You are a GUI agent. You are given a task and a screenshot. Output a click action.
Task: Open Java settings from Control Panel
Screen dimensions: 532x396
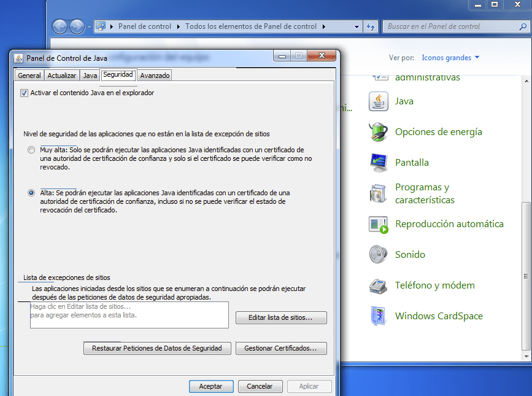[404, 101]
